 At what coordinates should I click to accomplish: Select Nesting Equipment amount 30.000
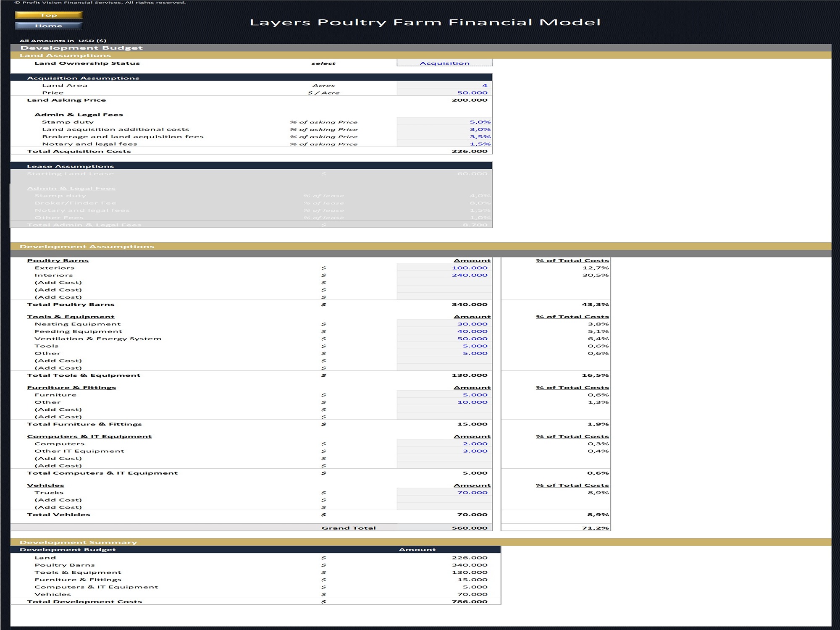444,324
